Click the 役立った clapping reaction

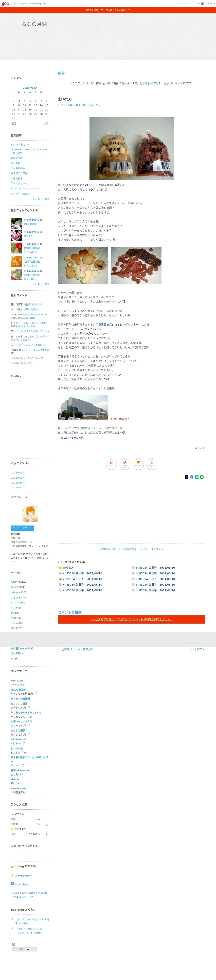coord(152,465)
